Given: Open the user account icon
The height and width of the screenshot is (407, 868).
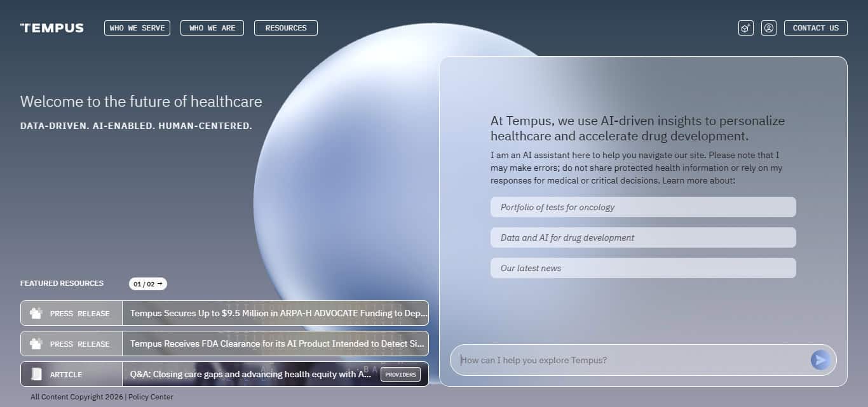Looking at the screenshot, I should (x=769, y=28).
